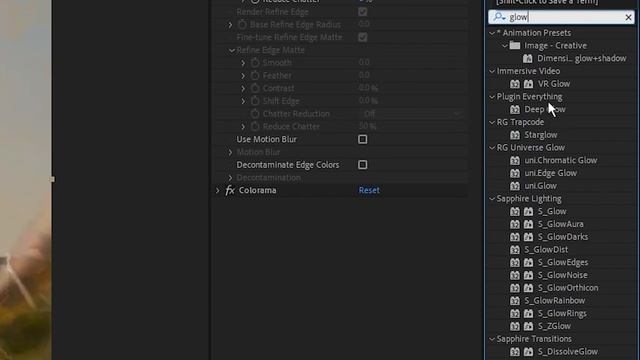Collapse the RG Trapcode category
Screen dimensions: 640x360
(492, 122)
